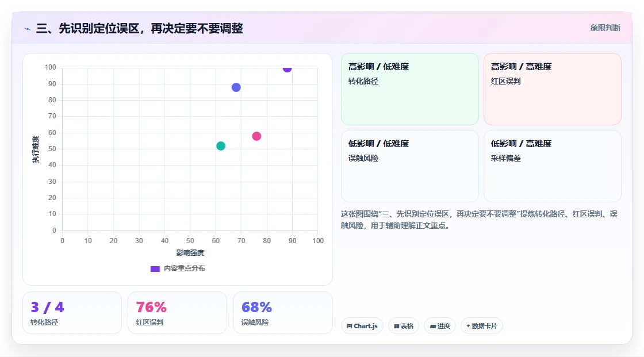Click the 象限判断 tag in the header
Image resolution: width=644 pixels, height=357 pixels.
(x=605, y=28)
